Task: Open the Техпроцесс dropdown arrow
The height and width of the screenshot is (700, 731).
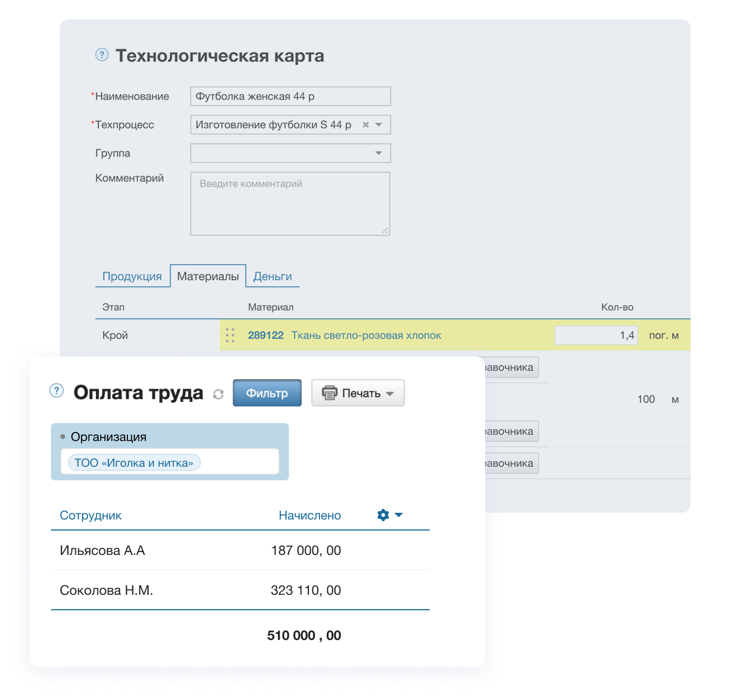Action: pyautogui.click(x=379, y=125)
